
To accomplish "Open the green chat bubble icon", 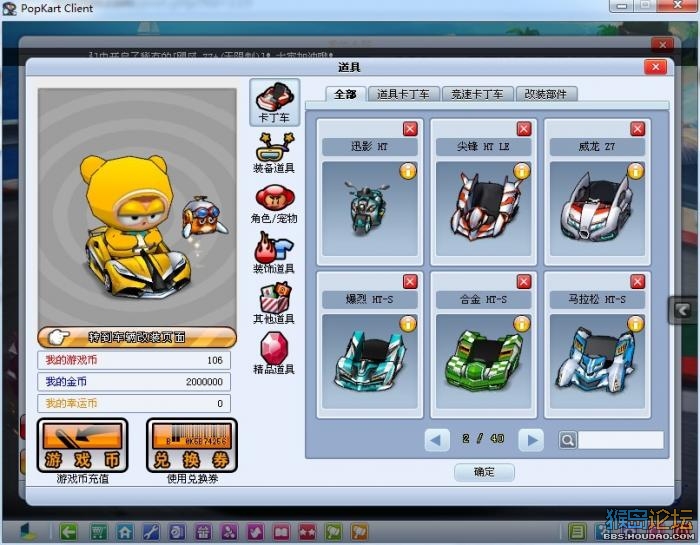I will click(333, 532).
